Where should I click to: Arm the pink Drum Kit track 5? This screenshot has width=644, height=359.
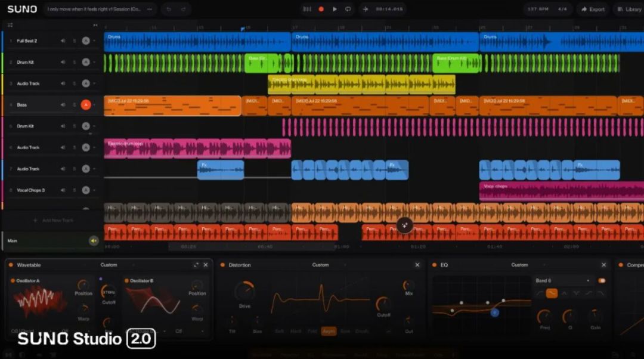coord(85,126)
